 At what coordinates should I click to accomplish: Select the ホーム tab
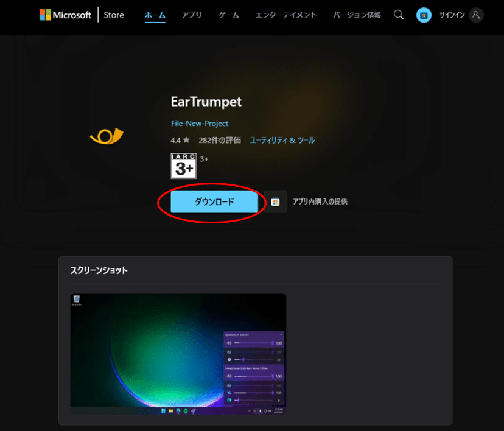point(155,15)
